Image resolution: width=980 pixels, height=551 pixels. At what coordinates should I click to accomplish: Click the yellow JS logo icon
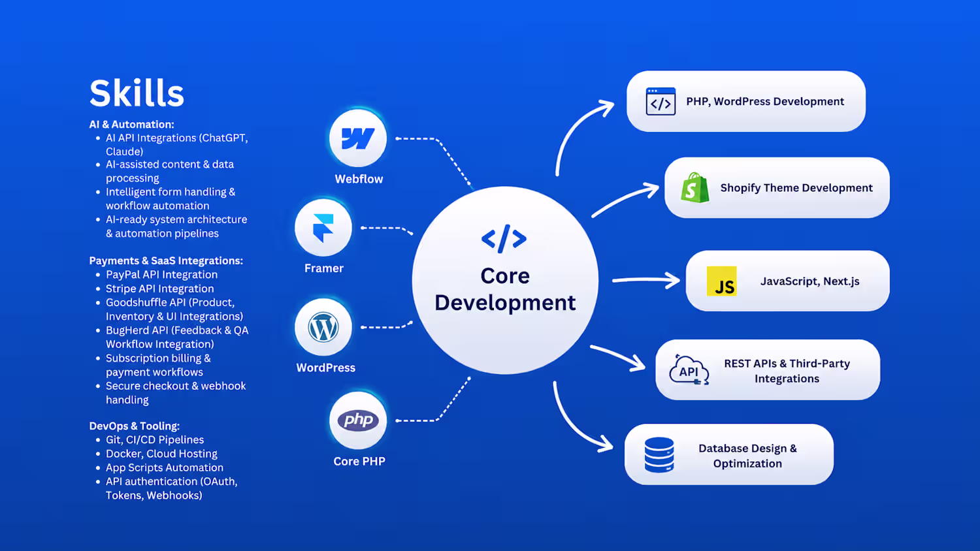click(722, 281)
